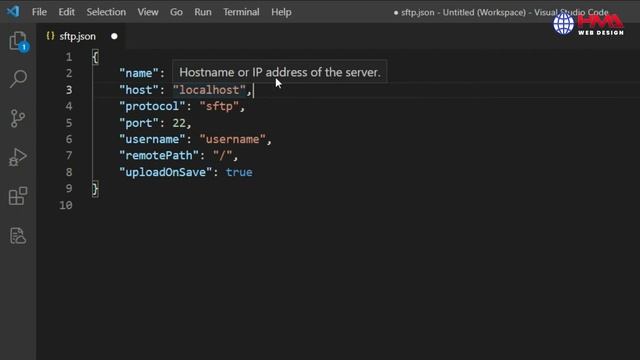Select the sftp.json editor tab
This screenshot has height=360, width=640.
(81, 36)
